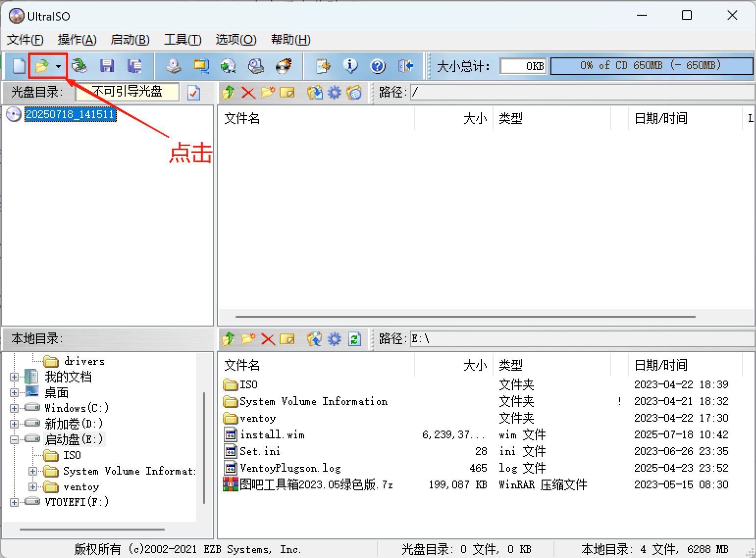Viewport: 756px width, 558px height.
Task: Open the mount to virtual drive icon
Action: pos(256,66)
